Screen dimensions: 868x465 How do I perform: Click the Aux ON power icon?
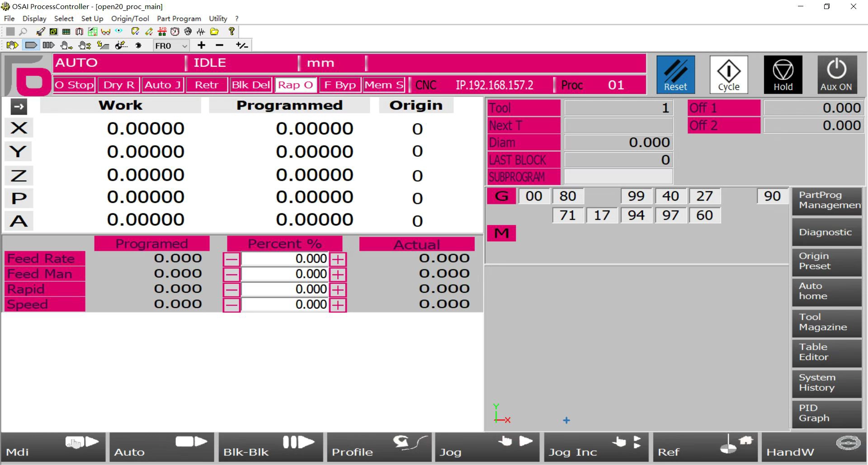click(x=836, y=74)
